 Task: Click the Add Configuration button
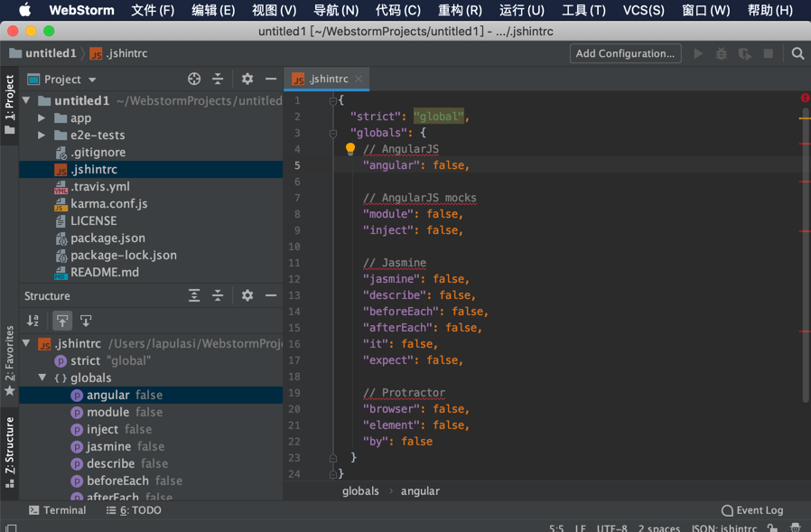625,53
